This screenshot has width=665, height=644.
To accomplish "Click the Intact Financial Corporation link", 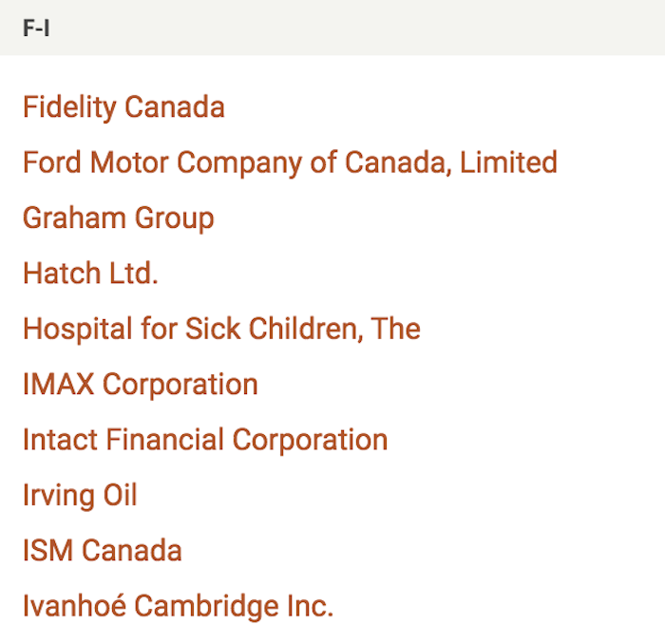I will pyautogui.click(x=205, y=440).
